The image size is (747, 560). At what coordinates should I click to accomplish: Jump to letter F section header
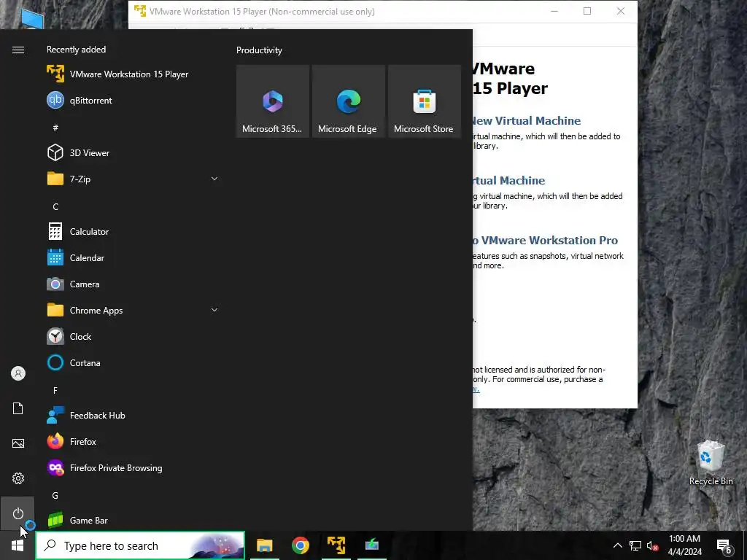coord(55,391)
